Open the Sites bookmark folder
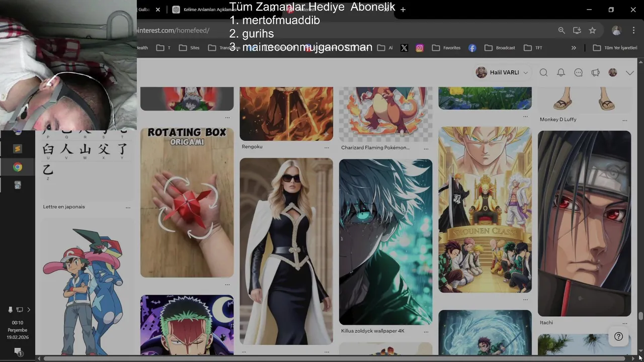The height and width of the screenshot is (362, 644). (x=189, y=48)
